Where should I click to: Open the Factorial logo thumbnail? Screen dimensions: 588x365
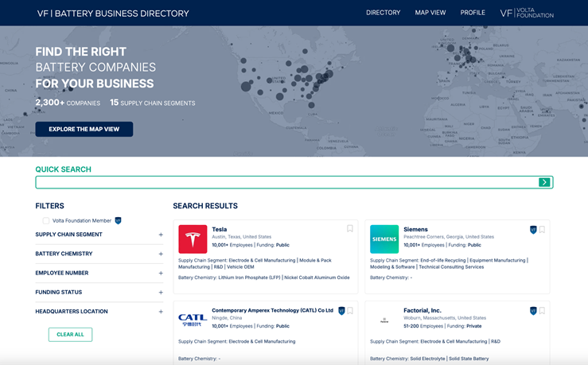point(384,320)
